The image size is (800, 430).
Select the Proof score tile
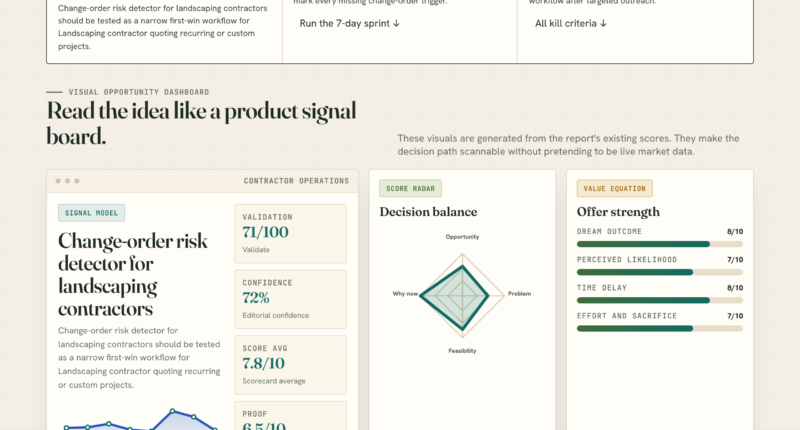[x=290, y=416]
